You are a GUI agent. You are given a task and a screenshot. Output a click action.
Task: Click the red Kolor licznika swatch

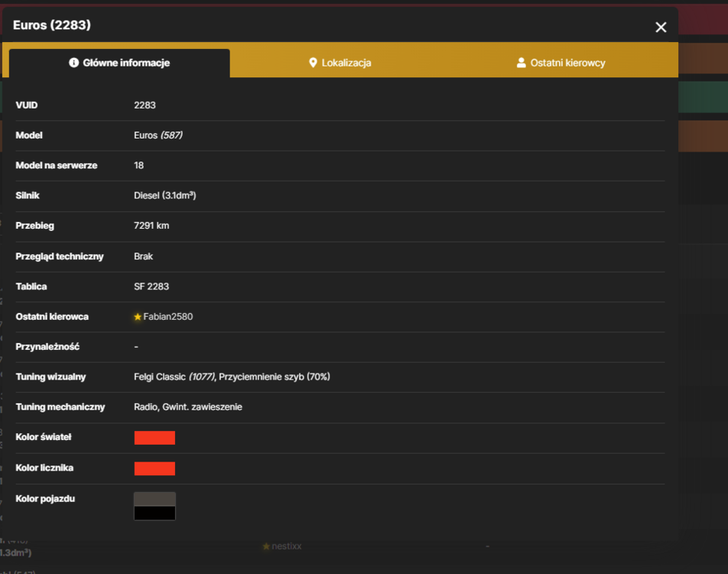pyautogui.click(x=154, y=468)
